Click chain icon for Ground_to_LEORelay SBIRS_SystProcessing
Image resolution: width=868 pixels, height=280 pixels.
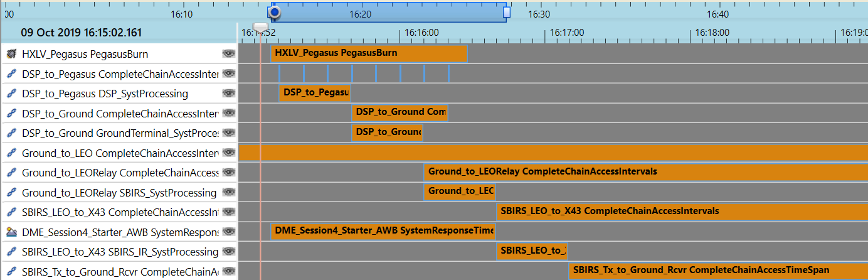pyautogui.click(x=11, y=193)
